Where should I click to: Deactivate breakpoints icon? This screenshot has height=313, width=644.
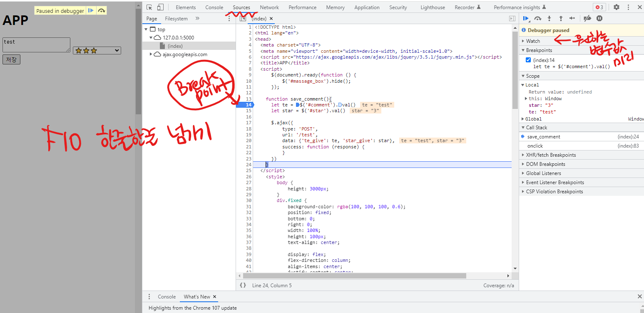[x=587, y=18]
